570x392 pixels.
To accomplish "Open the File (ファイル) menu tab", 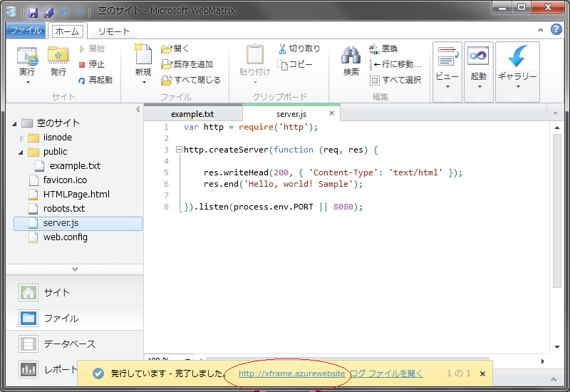I will click(26, 30).
